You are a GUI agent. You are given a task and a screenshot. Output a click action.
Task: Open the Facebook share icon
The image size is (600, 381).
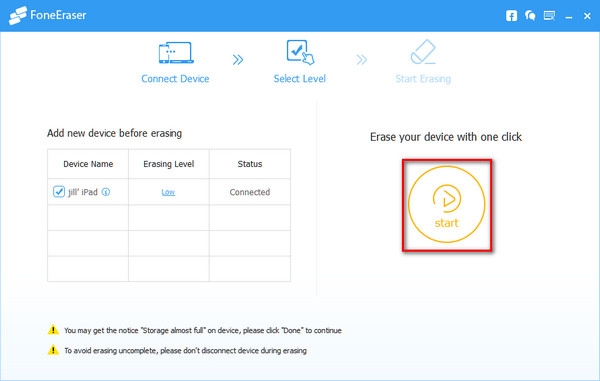[511, 16]
